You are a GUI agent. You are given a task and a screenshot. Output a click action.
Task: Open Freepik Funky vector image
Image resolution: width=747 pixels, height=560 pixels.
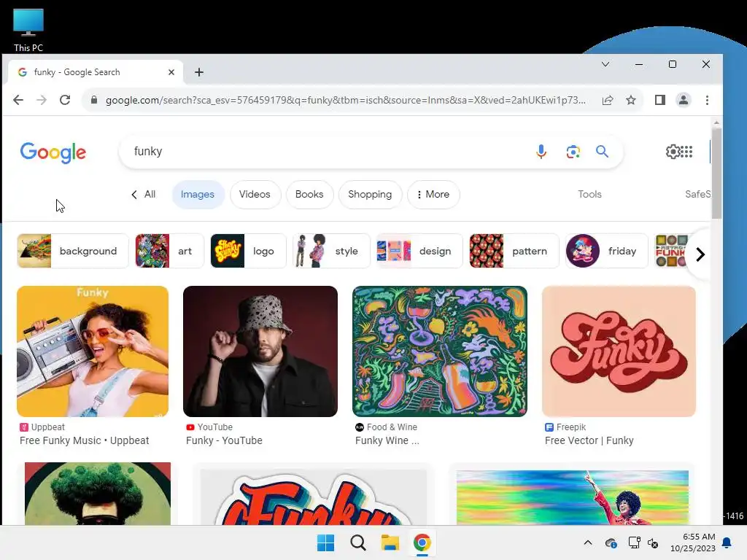(619, 351)
